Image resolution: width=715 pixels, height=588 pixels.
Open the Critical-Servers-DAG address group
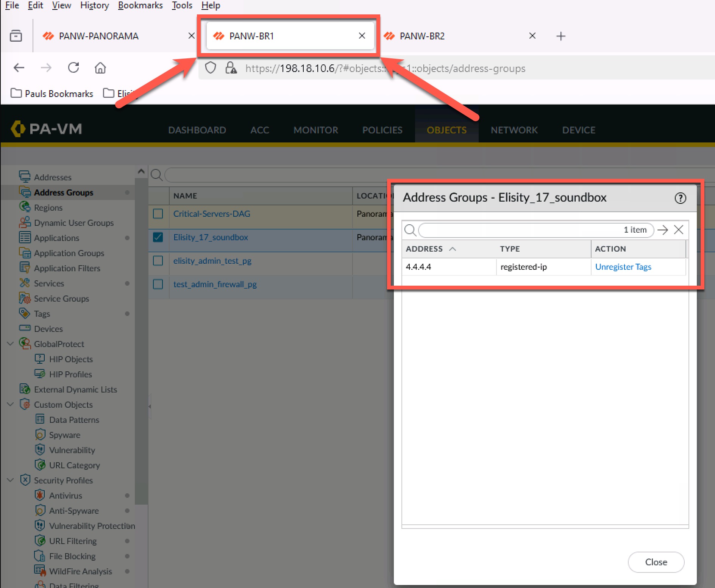tap(212, 214)
